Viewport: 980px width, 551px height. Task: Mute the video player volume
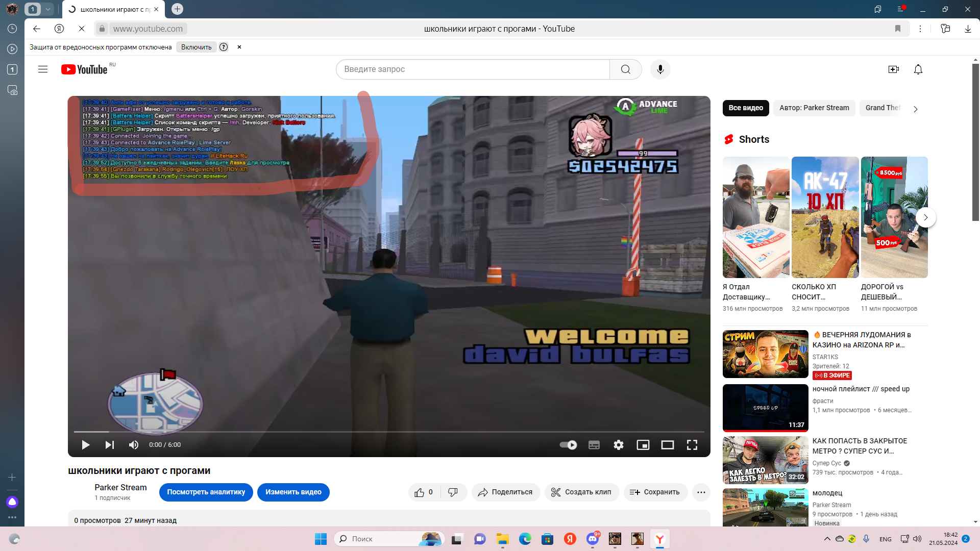(x=134, y=445)
